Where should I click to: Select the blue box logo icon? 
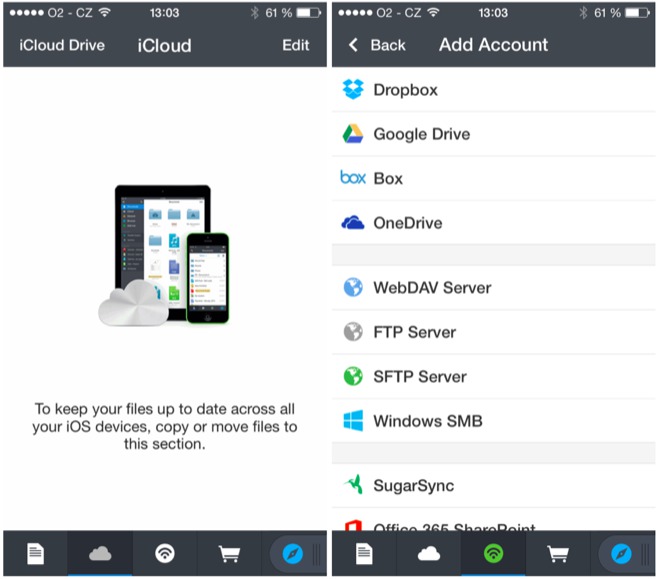353,178
